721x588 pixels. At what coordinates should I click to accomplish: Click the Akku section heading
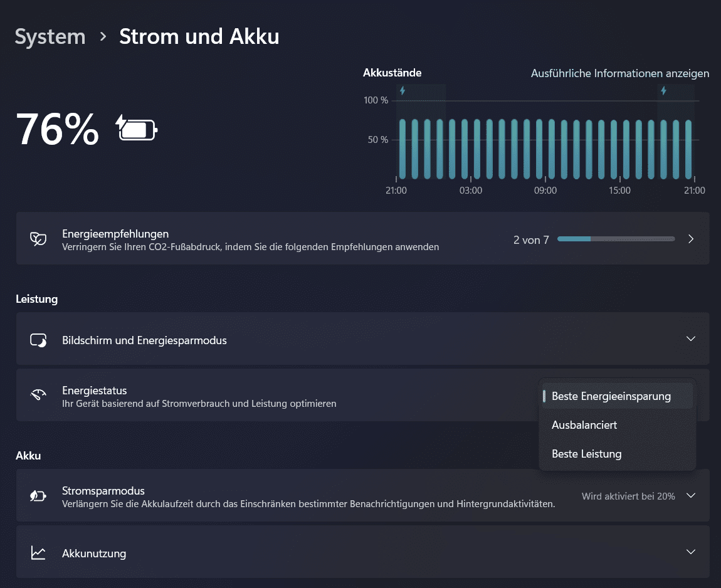point(28,456)
